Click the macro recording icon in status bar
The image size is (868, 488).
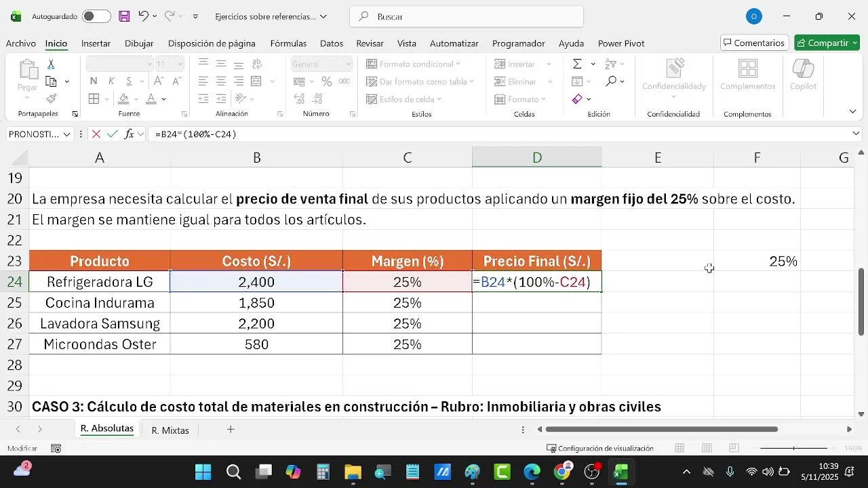pyautogui.click(x=56, y=448)
